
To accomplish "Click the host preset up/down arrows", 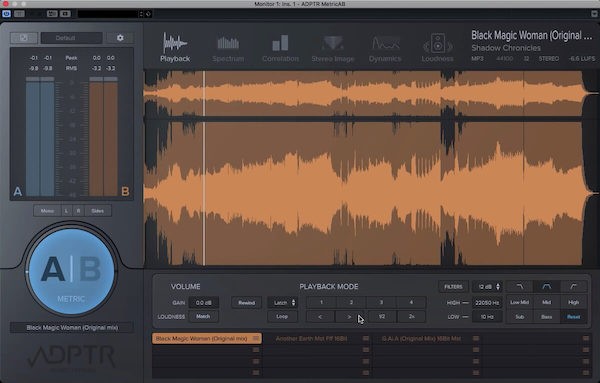I will click(141, 14).
